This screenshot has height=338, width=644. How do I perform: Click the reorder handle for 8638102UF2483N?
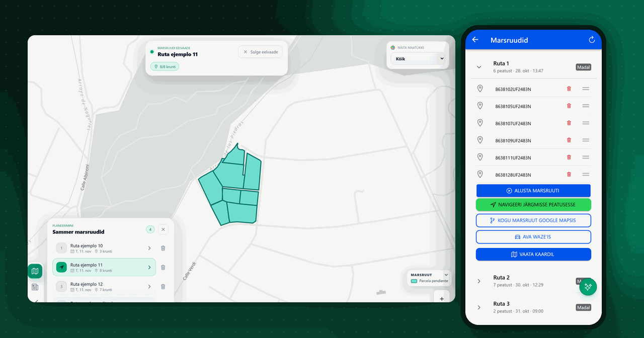586,89
